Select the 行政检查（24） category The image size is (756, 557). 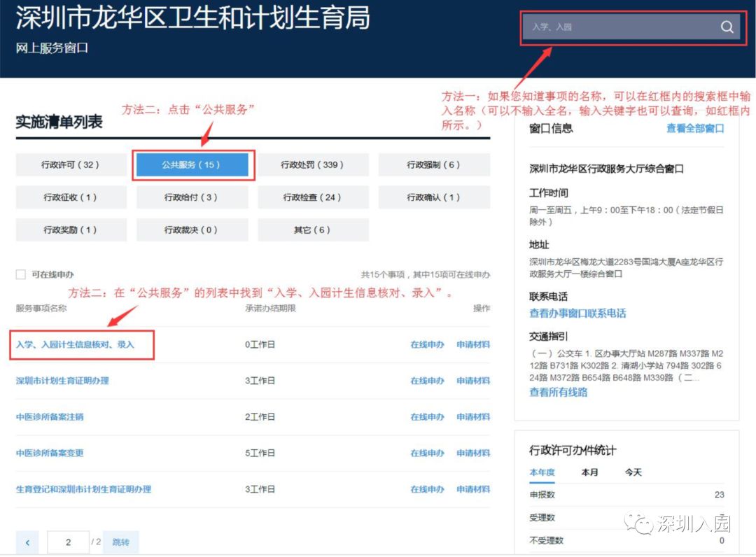(313, 197)
